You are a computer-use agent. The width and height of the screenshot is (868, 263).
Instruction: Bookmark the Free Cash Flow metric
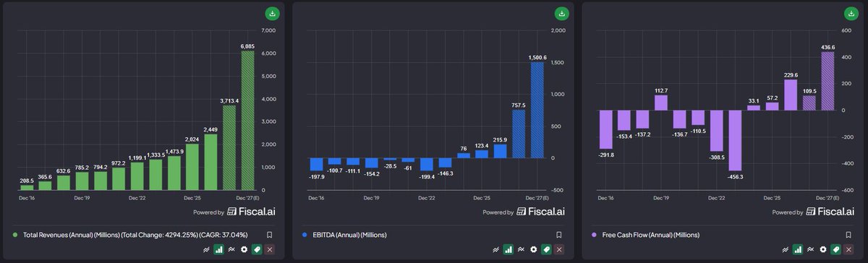pos(848,235)
